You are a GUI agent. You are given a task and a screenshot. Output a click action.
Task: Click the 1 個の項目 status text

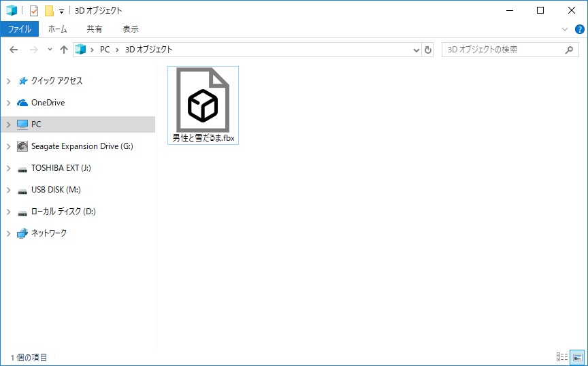[29, 357]
